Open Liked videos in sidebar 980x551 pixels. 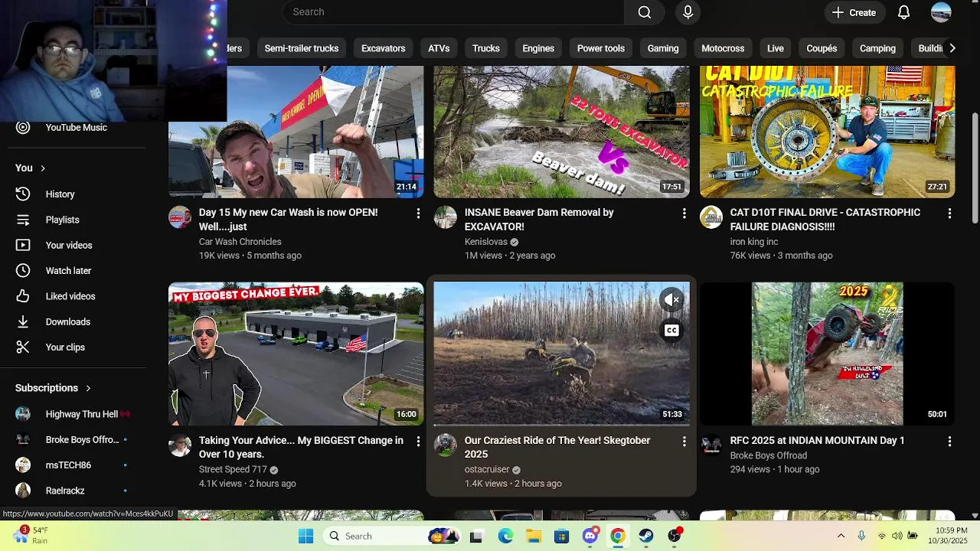pos(75,296)
